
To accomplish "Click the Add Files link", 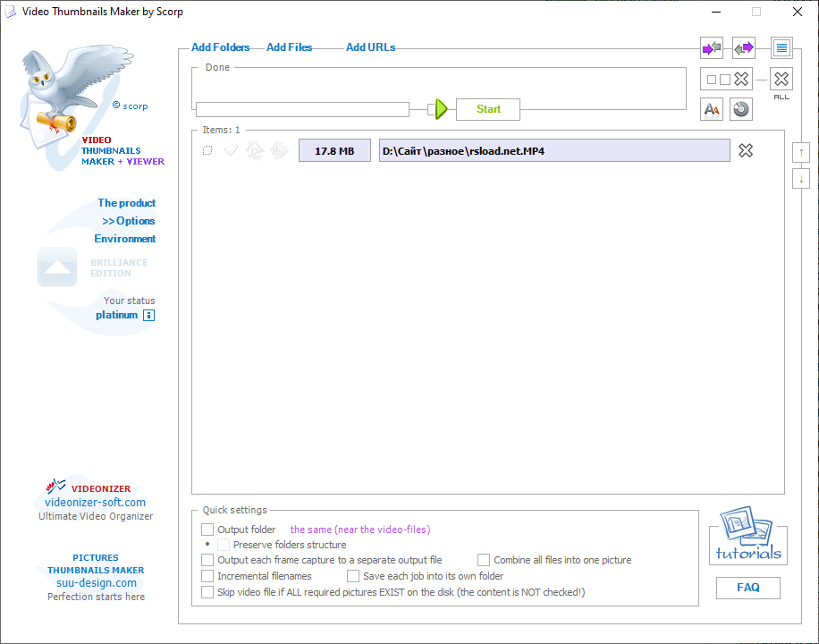I will [289, 47].
